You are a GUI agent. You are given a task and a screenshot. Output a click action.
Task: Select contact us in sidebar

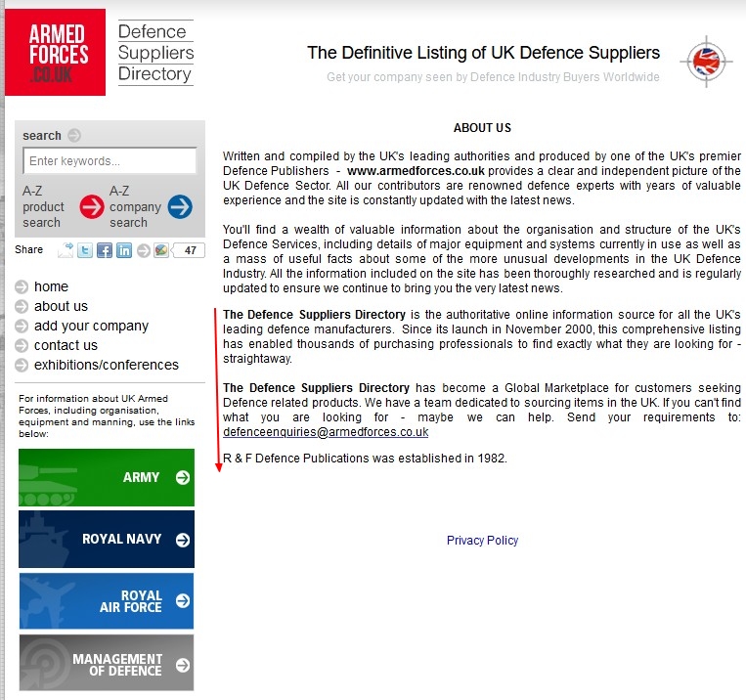pos(66,345)
